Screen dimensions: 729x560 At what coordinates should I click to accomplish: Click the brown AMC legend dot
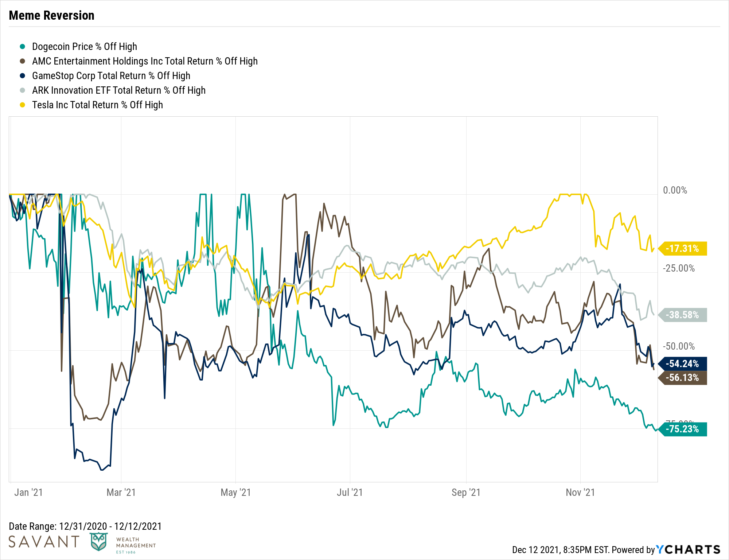pos(23,61)
